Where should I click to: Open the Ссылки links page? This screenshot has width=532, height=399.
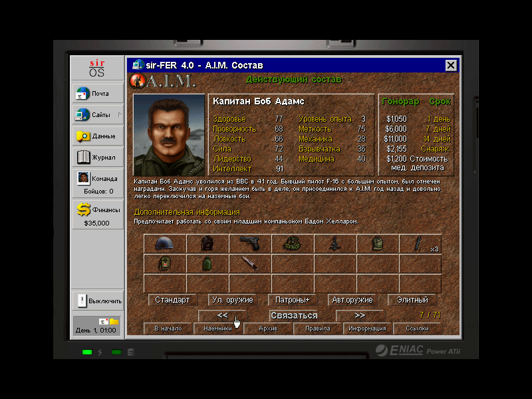[x=418, y=329]
